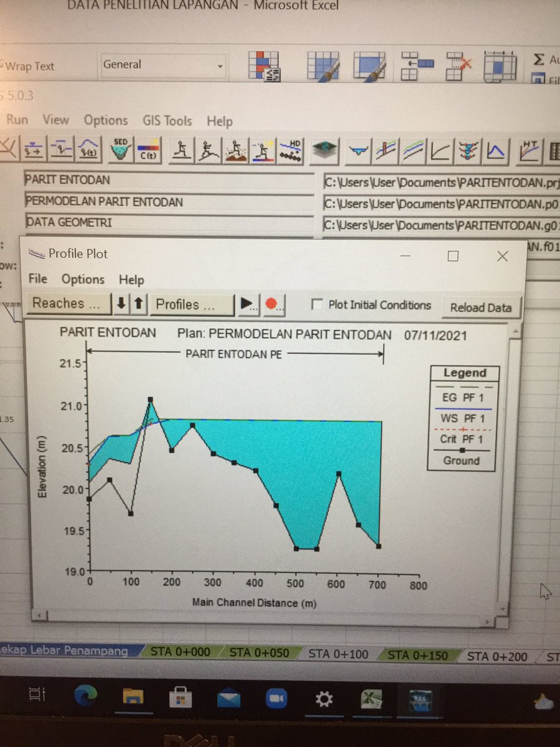Click Excel Delete cells icon
Screen dimensions: 560x747
pos(458,65)
